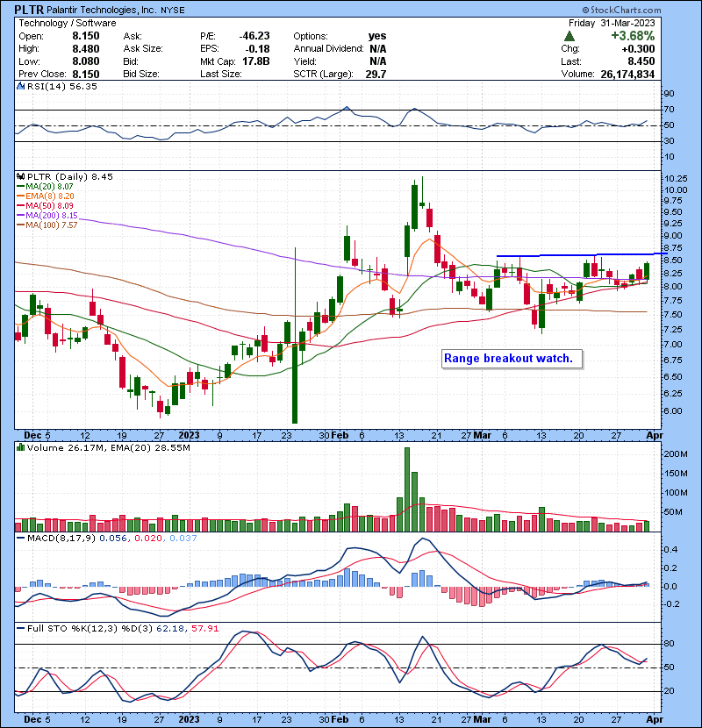Click the Open 8.150 value

[86, 36]
